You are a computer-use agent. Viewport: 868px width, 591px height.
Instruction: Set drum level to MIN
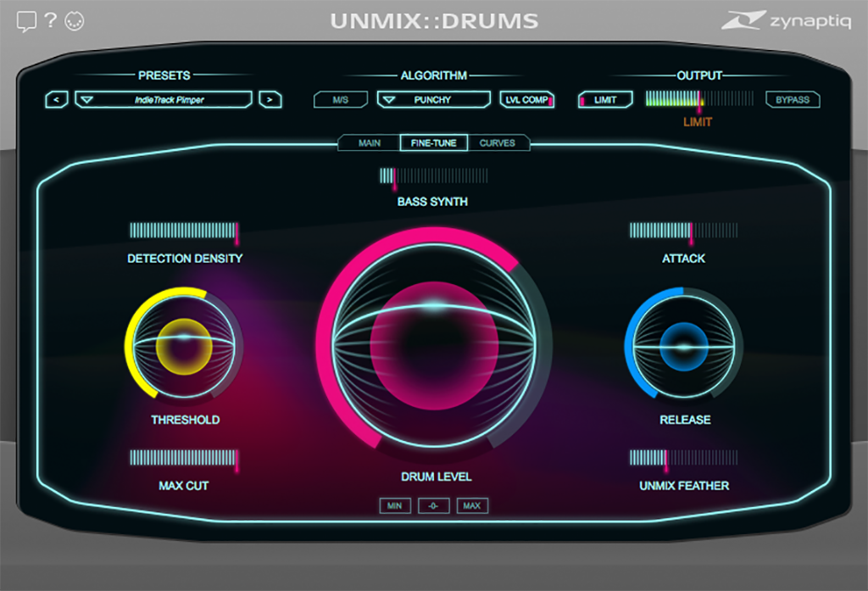(x=395, y=505)
